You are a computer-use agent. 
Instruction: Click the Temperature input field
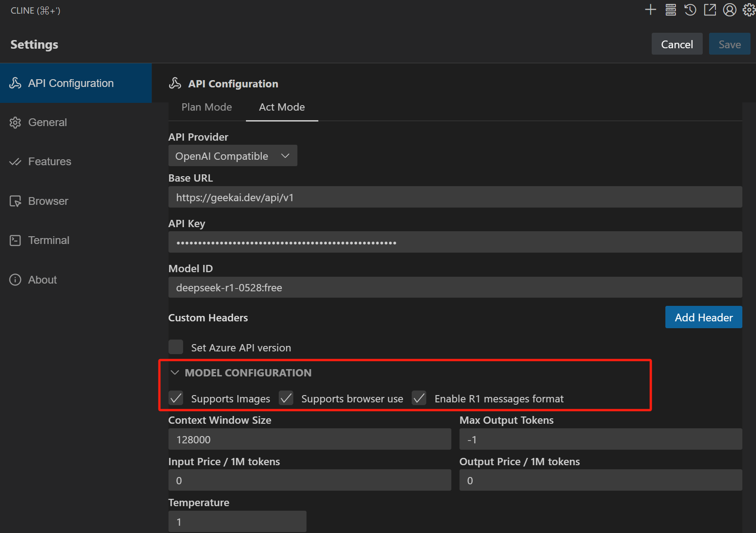point(237,521)
